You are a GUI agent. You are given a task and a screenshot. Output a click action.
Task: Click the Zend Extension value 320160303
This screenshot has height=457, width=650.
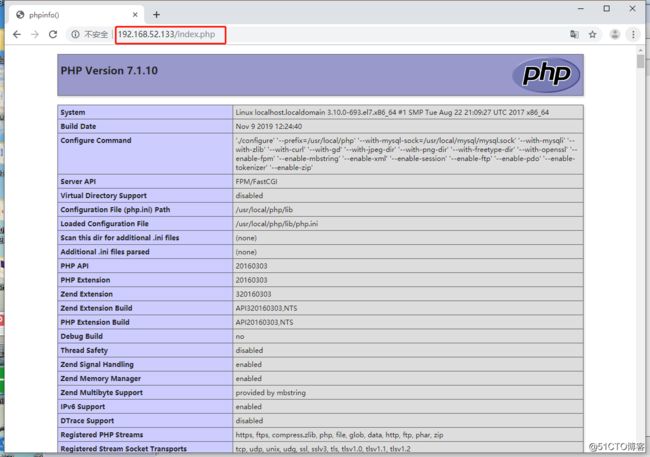point(253,294)
